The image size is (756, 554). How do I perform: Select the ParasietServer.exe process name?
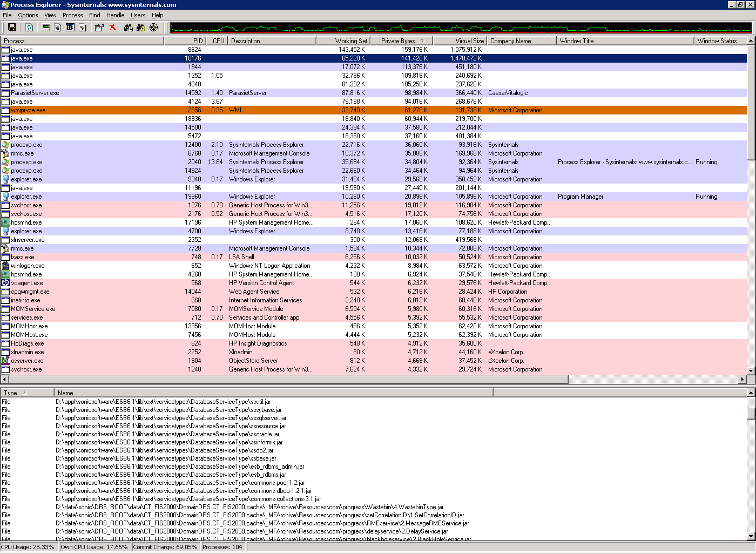35,93
